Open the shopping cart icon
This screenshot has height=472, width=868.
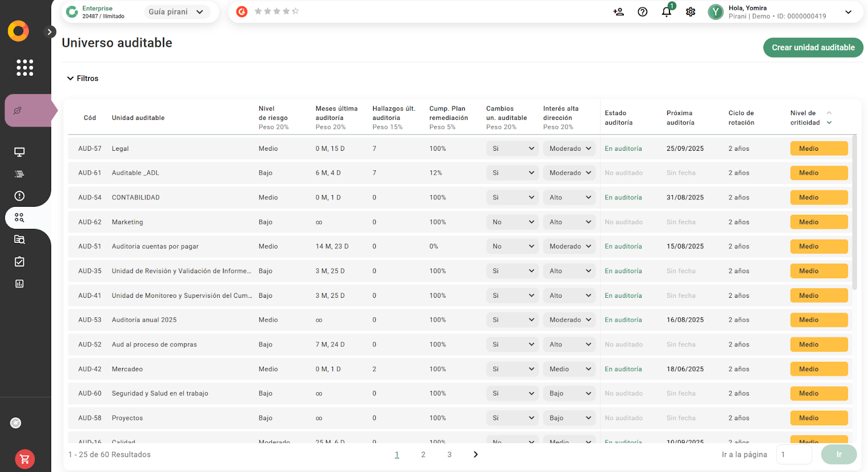pyautogui.click(x=25, y=460)
